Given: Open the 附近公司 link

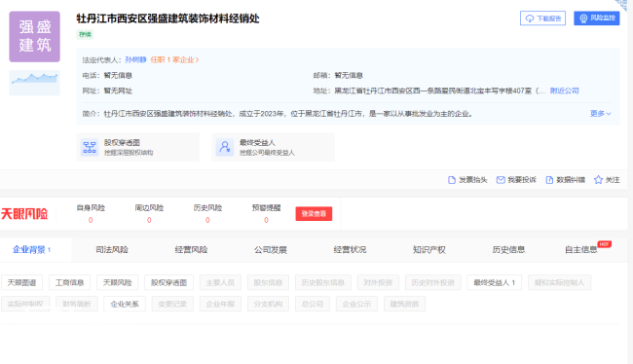Looking at the screenshot, I should 565,91.
